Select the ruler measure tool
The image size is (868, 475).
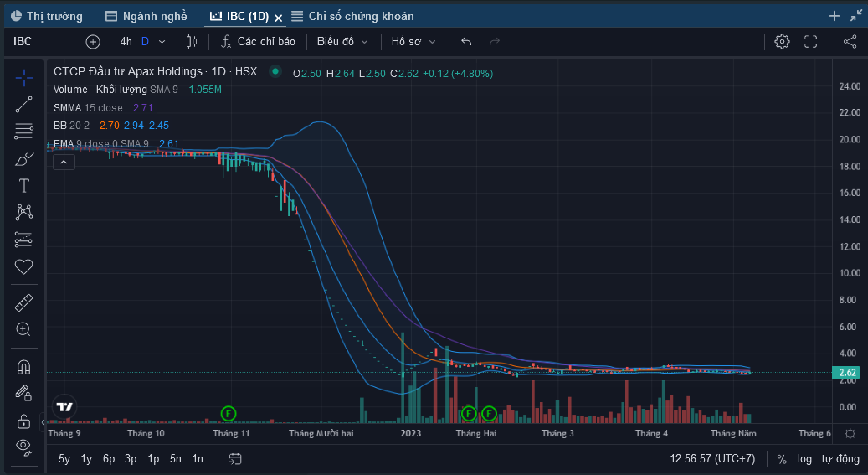[x=23, y=302]
